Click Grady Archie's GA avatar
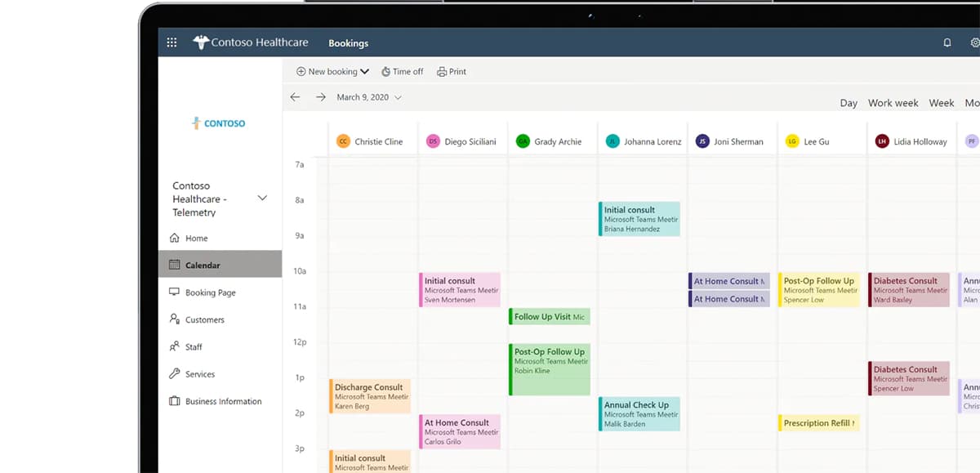This screenshot has width=980, height=473. 523,141
